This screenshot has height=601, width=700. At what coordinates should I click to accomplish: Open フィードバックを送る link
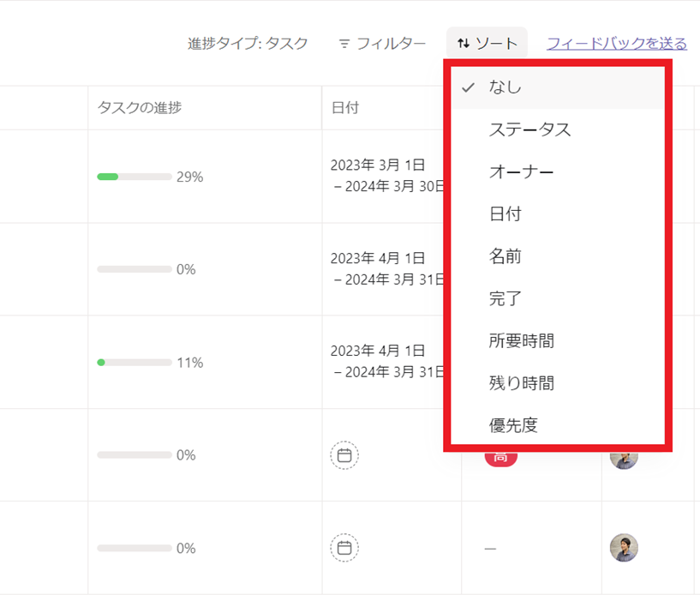point(616,43)
